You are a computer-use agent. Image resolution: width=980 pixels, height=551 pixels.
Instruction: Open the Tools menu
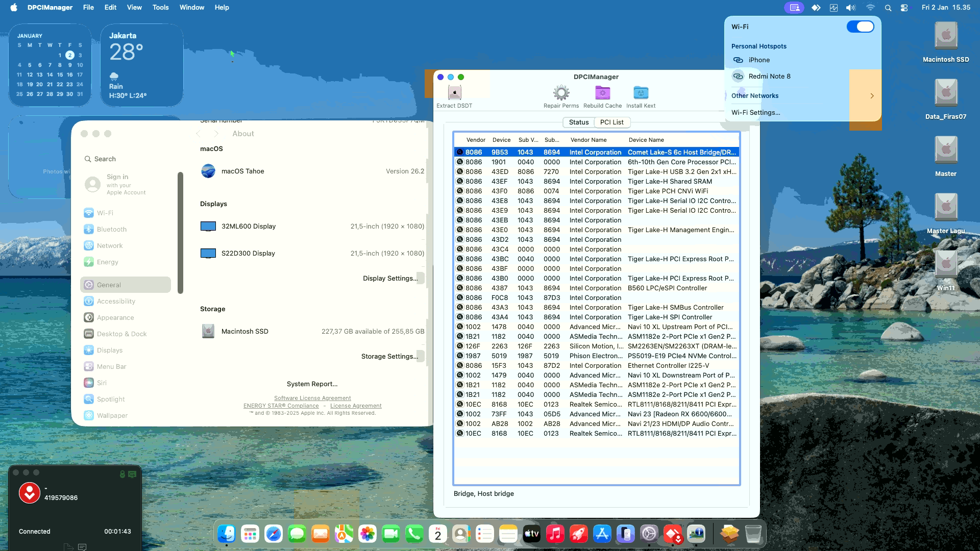tap(161, 8)
